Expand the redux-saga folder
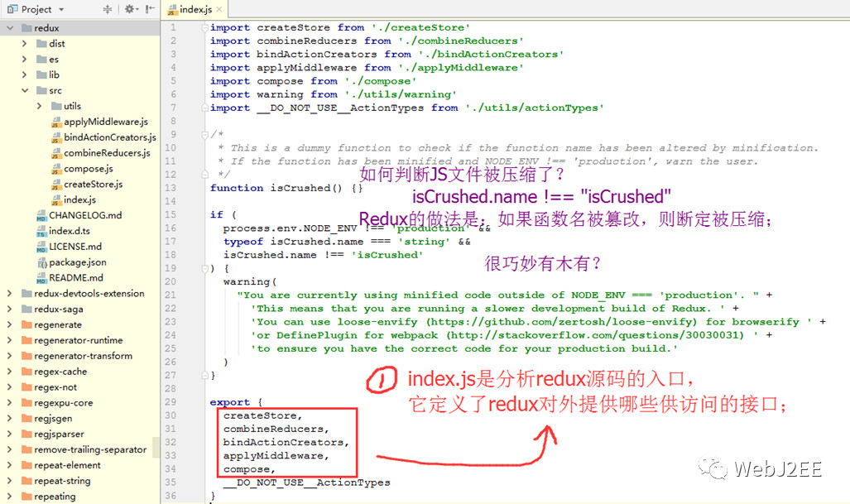Viewport: 850px width, 504px height. (x=9, y=309)
